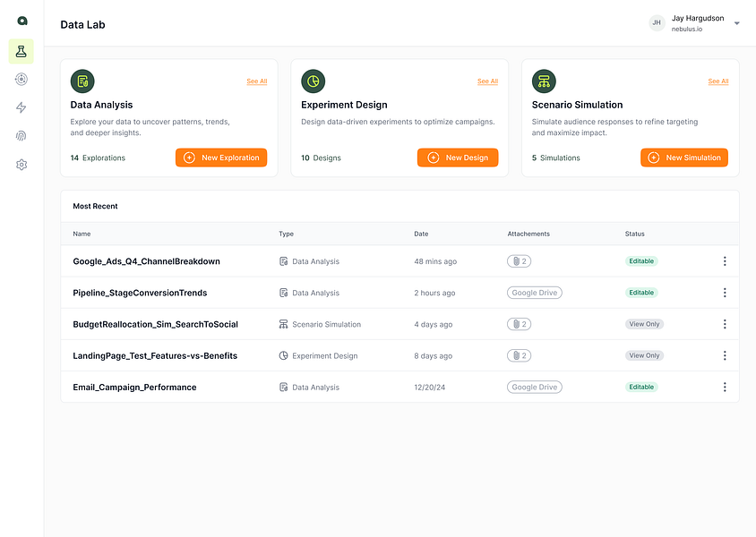The image size is (756, 537).
Task: Click Editable status for Pipeline_StageConversionTrends
Action: coord(641,293)
